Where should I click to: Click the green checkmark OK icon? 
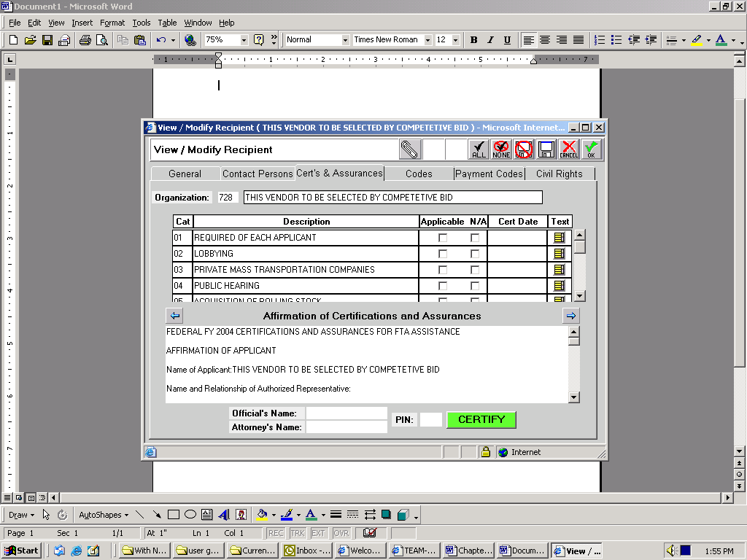[x=591, y=149]
